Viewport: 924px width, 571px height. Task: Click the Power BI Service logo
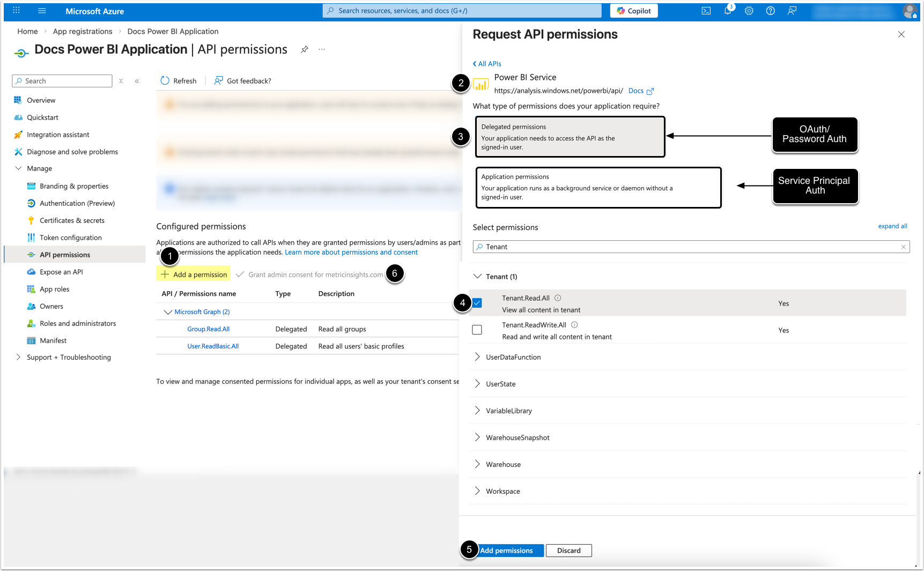coord(481,84)
